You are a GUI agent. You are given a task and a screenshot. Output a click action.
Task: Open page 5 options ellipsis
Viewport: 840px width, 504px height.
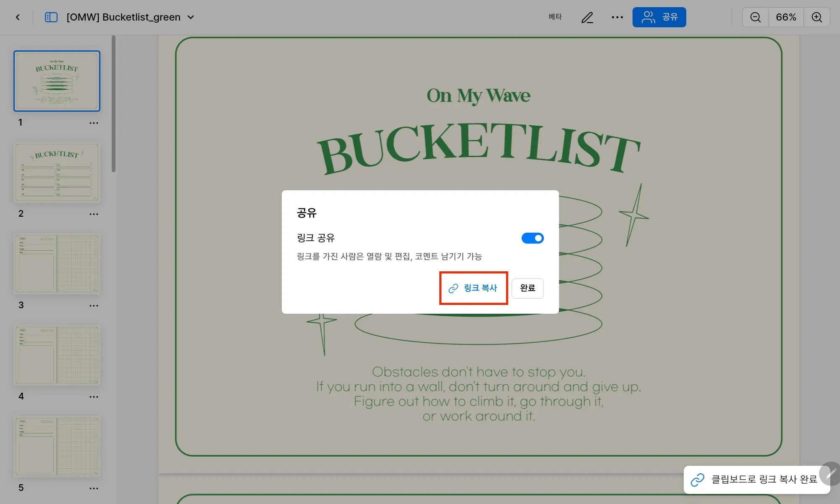pos(94,488)
